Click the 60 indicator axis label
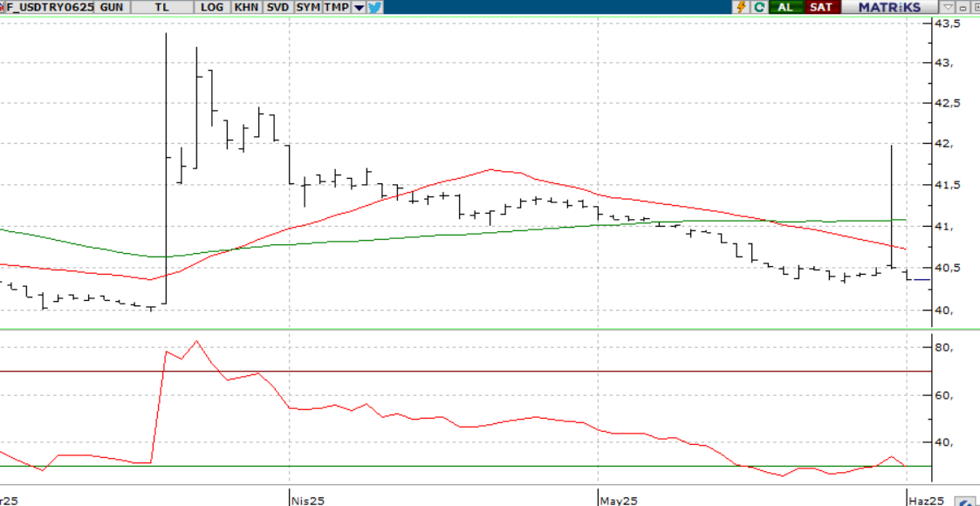980x506 pixels. pos(943,395)
